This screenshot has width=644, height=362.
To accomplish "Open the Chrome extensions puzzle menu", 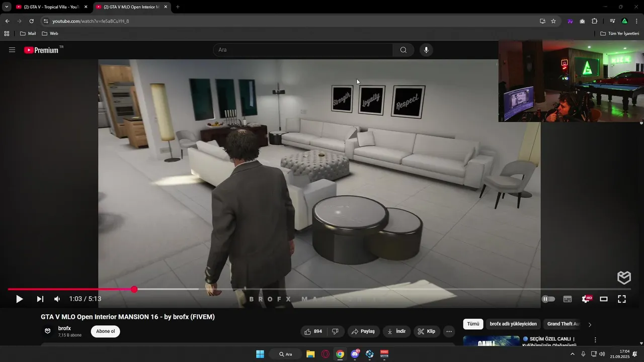I will pos(594,21).
